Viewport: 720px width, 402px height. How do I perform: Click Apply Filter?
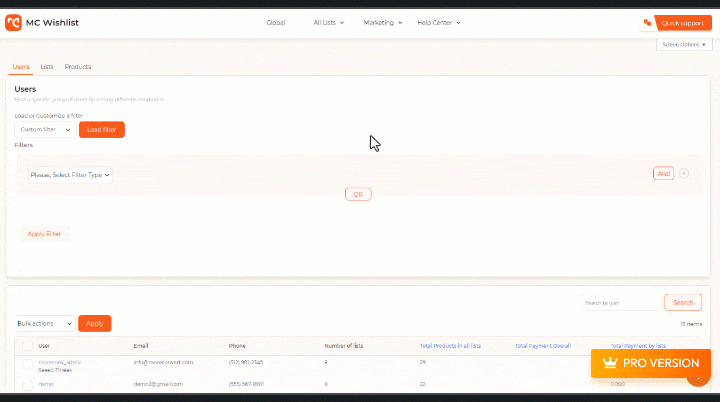[x=44, y=234]
